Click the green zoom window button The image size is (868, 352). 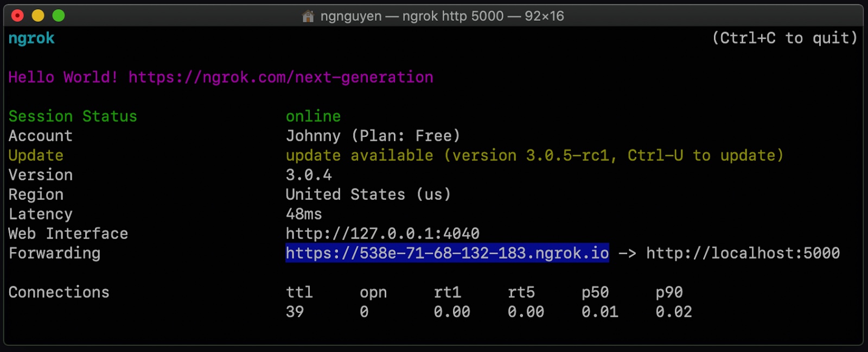59,16
